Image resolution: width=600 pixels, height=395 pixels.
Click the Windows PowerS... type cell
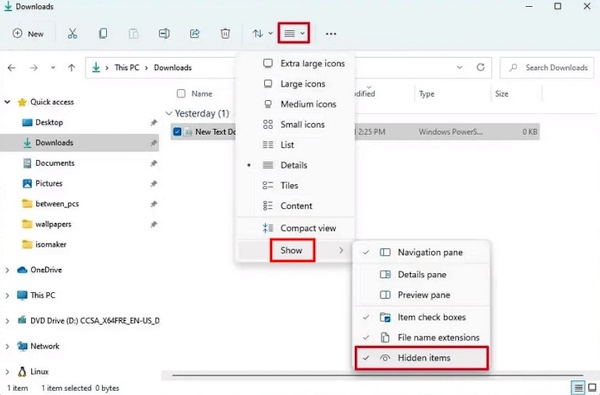(450, 132)
